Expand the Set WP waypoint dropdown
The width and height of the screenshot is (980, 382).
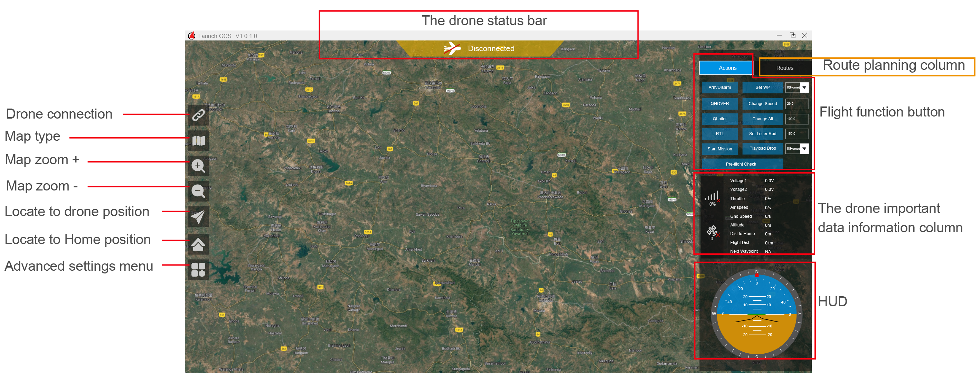click(x=804, y=87)
